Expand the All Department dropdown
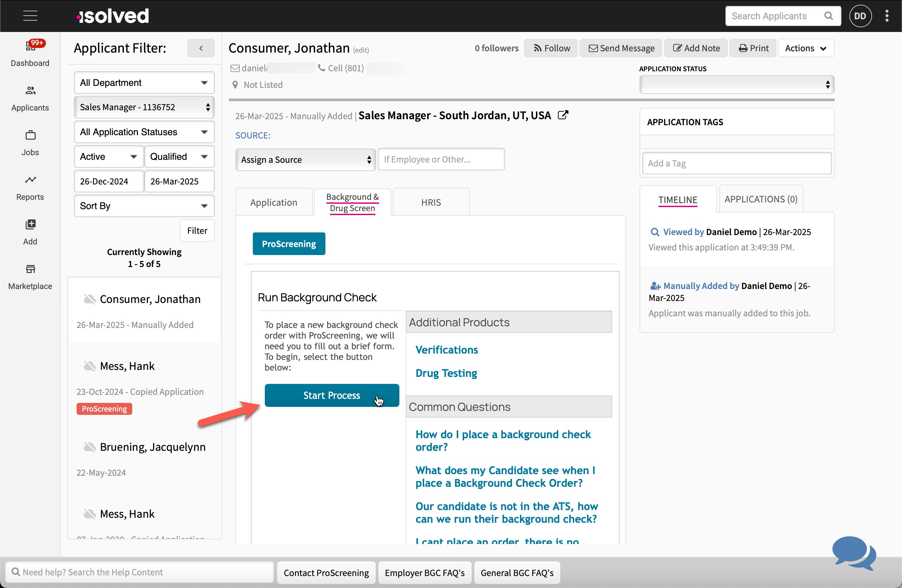Image resolution: width=902 pixels, height=588 pixels. point(144,83)
